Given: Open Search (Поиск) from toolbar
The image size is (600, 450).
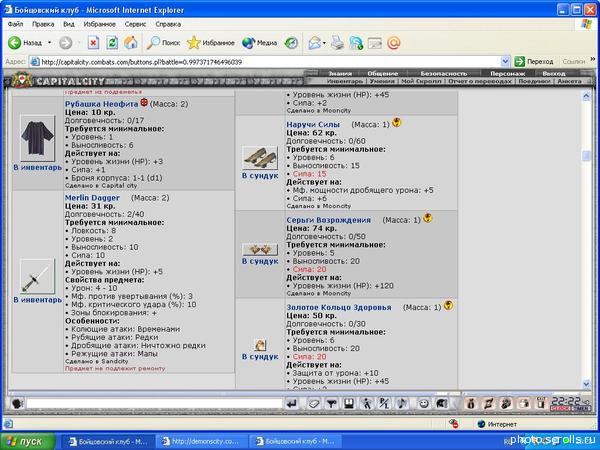Looking at the screenshot, I should tap(163, 43).
